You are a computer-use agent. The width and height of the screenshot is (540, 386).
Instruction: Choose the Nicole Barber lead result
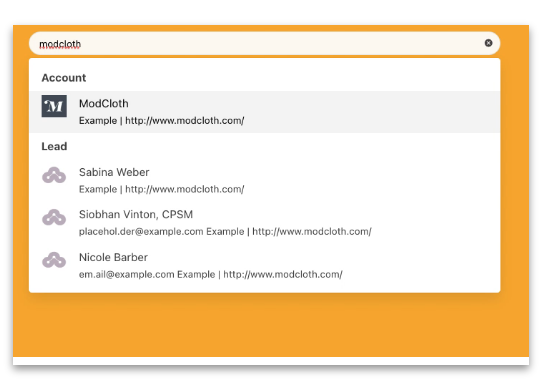click(264, 265)
